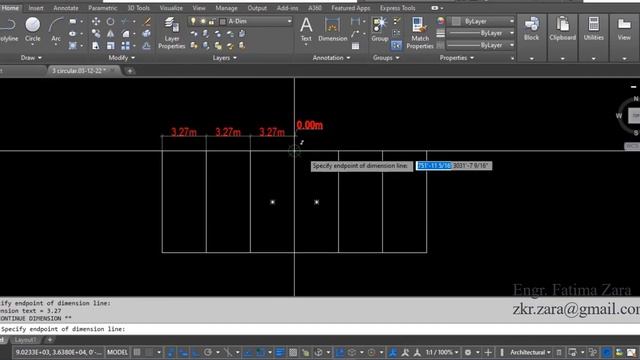
Task: Select the Arc drawing tool
Action: (x=56, y=29)
